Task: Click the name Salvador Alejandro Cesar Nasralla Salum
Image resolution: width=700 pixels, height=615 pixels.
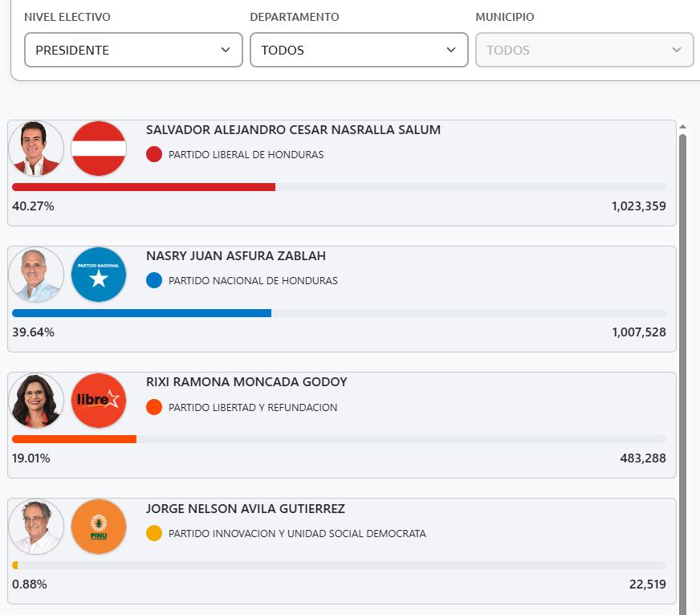Action: pos(293,130)
